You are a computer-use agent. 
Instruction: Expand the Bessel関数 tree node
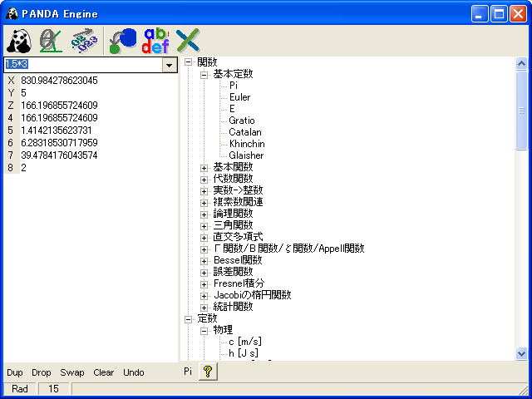click(204, 261)
